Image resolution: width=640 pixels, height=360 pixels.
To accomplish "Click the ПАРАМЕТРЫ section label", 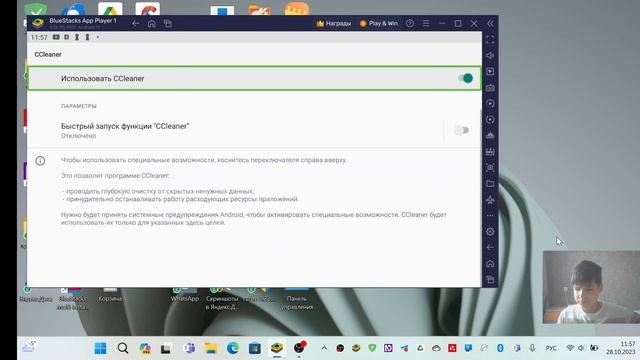I will click(79, 106).
